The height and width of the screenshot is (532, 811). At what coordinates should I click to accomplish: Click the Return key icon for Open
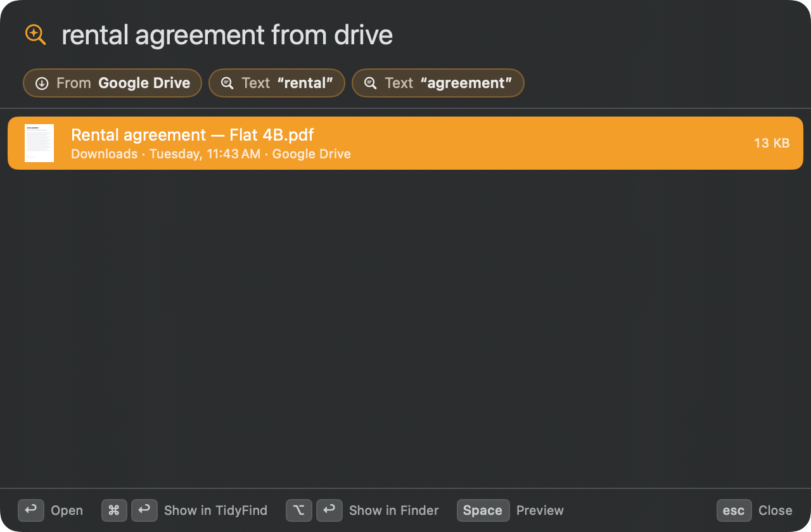[31, 510]
